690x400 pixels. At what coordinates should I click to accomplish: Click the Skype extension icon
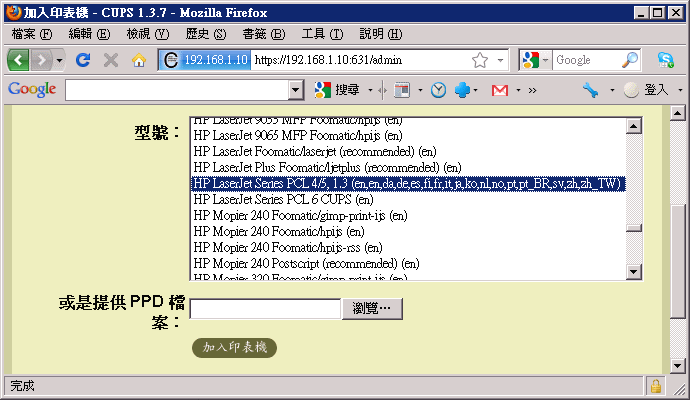pos(665,60)
